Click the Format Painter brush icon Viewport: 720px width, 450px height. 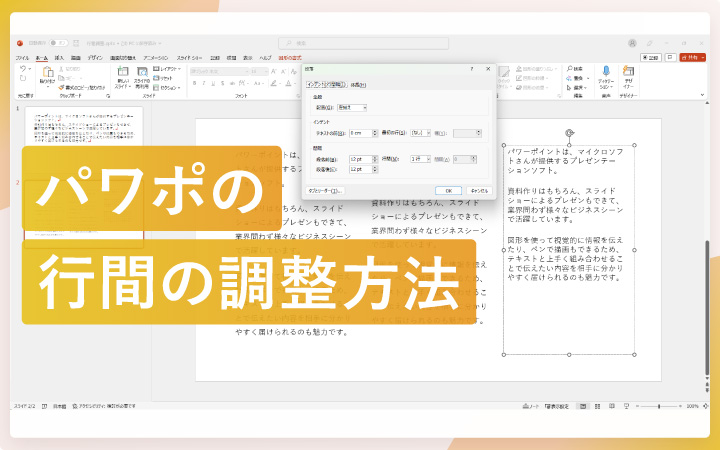point(62,87)
